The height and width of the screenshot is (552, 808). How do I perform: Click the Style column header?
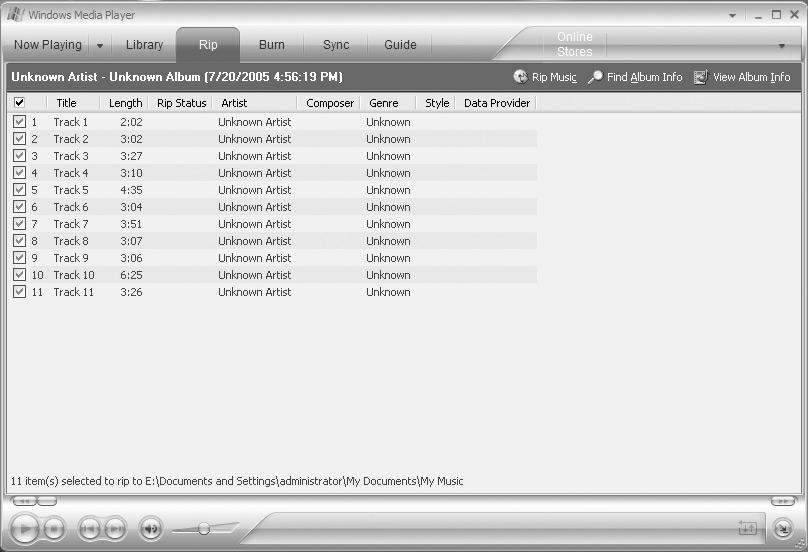point(437,103)
